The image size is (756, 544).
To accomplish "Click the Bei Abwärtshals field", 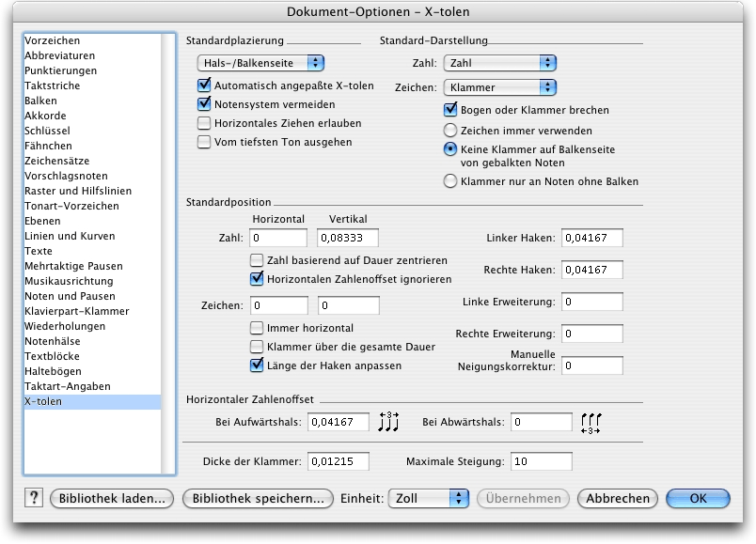I will click(x=542, y=422).
